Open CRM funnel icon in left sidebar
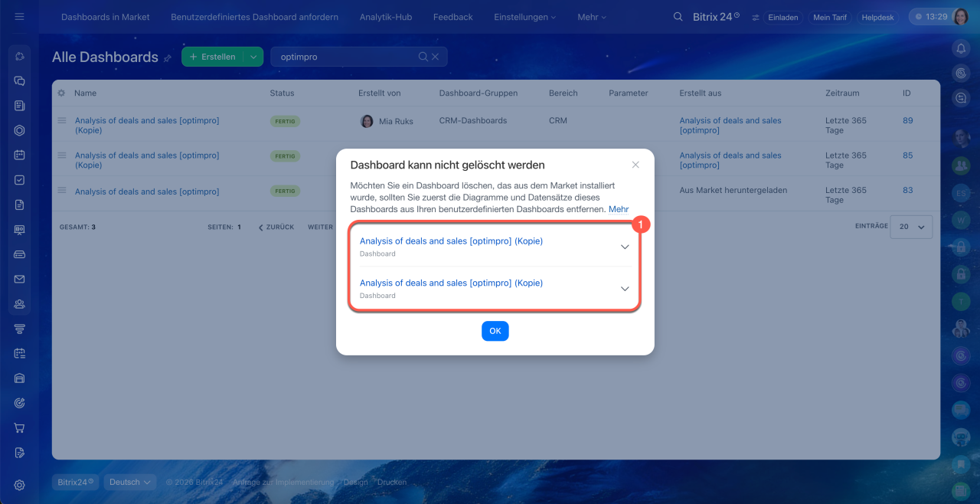Screen dimensions: 980x504 point(20,329)
